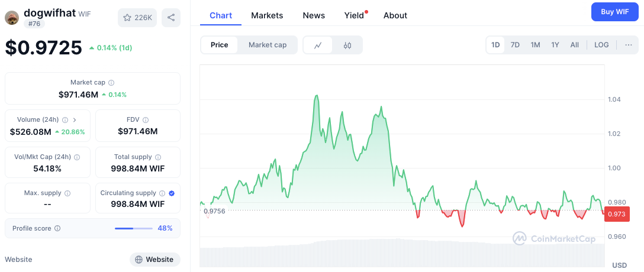The image size is (644, 272).
Task: Open the Markets tab
Action: click(x=267, y=15)
